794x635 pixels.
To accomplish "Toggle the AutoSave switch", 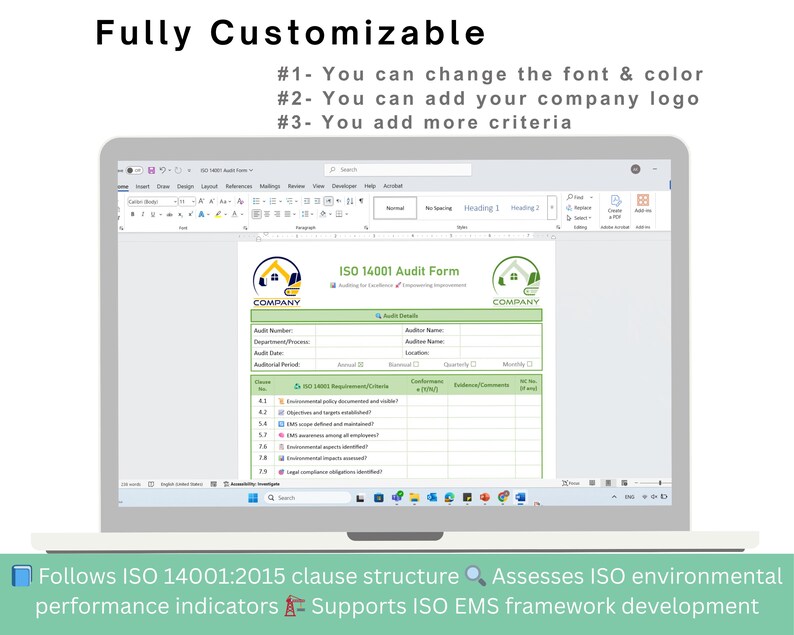I will pos(134,171).
